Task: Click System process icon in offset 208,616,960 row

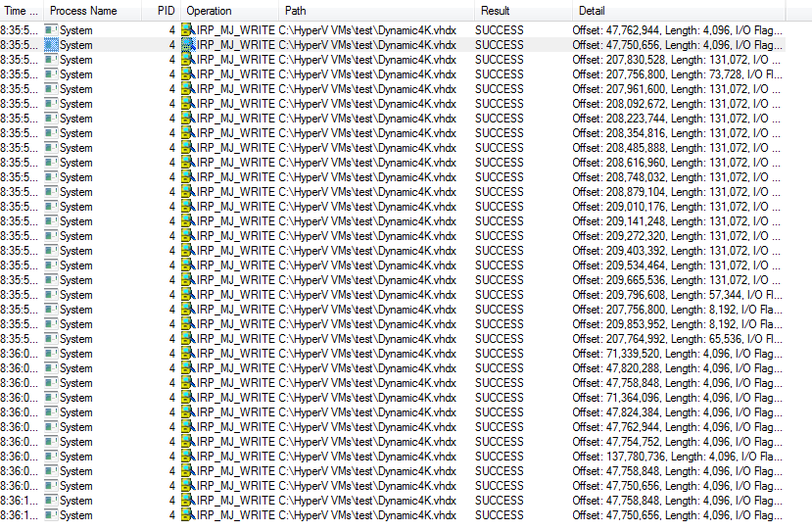Action: point(52,163)
